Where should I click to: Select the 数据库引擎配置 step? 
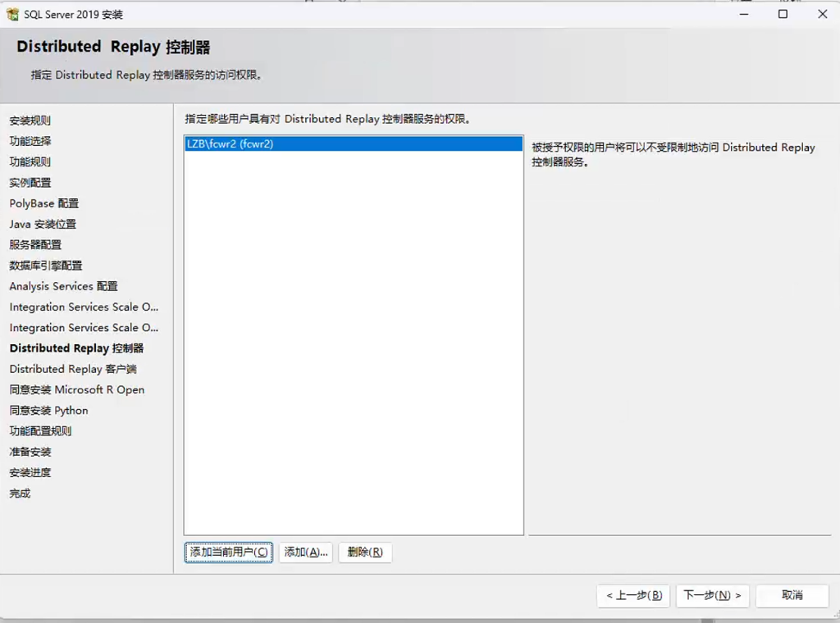click(x=46, y=266)
